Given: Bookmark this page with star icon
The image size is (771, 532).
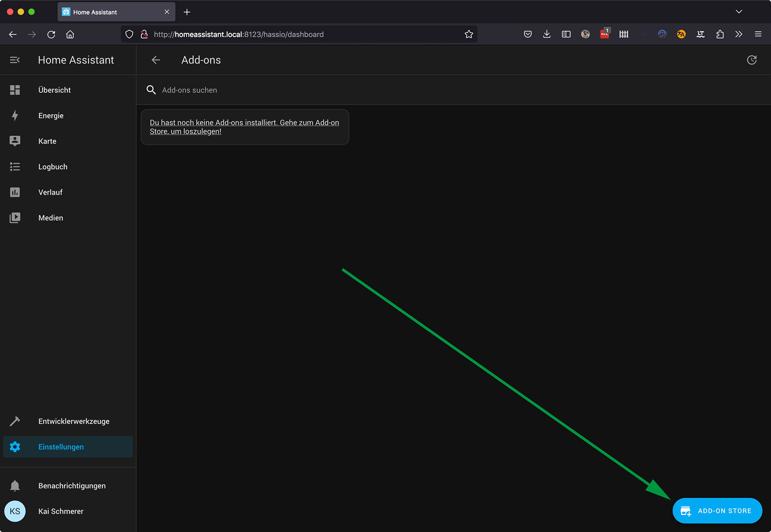Looking at the screenshot, I should [x=469, y=35].
